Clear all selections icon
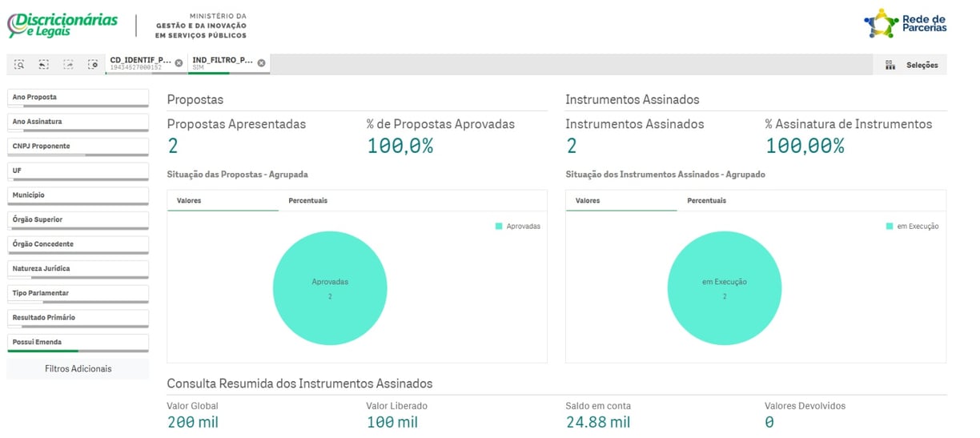This screenshot has width=980, height=438. pyautogui.click(x=94, y=64)
